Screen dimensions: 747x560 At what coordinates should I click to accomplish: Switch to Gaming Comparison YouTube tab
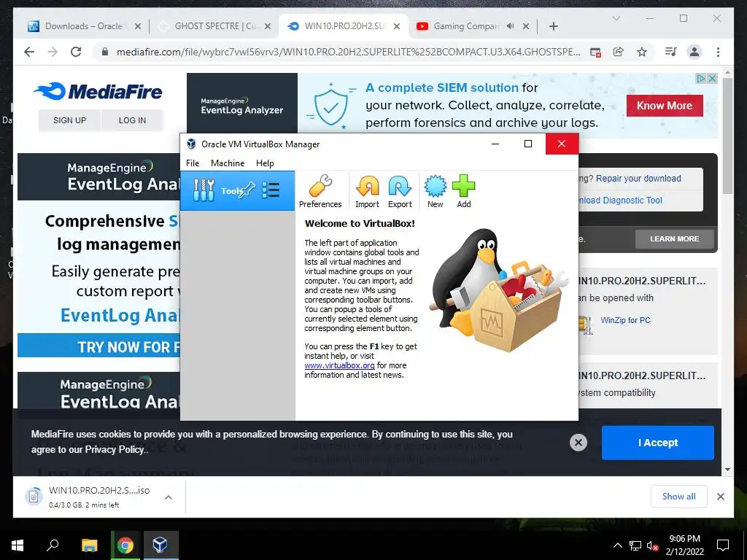click(x=466, y=26)
